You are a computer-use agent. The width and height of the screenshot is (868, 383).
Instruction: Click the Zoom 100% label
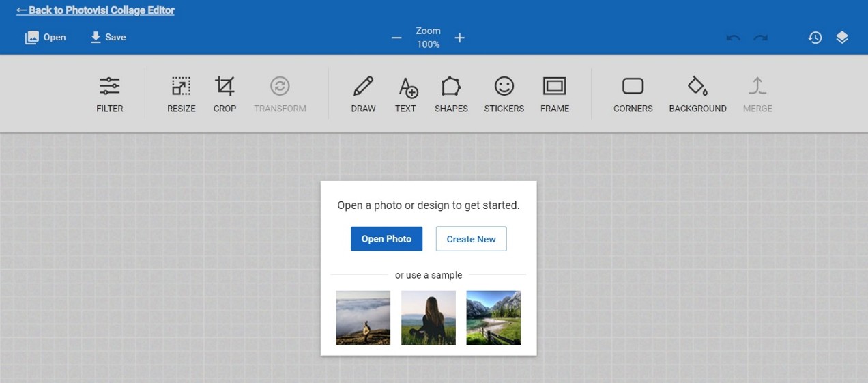click(429, 38)
